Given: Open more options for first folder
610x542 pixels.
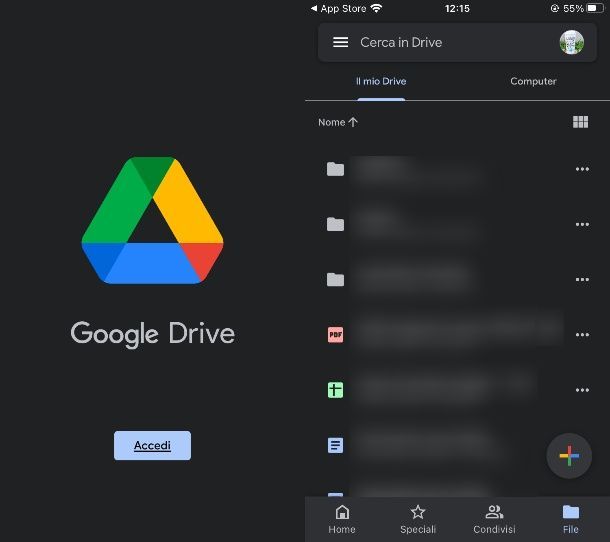Looking at the screenshot, I should point(582,169).
